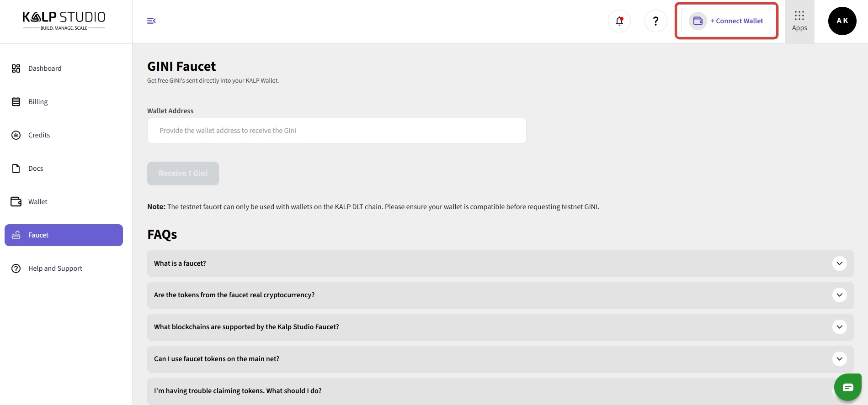This screenshot has height=405, width=868.
Task: Go to Dashboard in the sidebar
Action: [x=44, y=68]
